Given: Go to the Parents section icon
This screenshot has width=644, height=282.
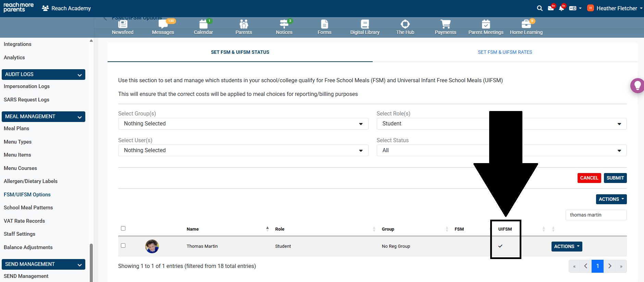Looking at the screenshot, I should click(x=244, y=24).
